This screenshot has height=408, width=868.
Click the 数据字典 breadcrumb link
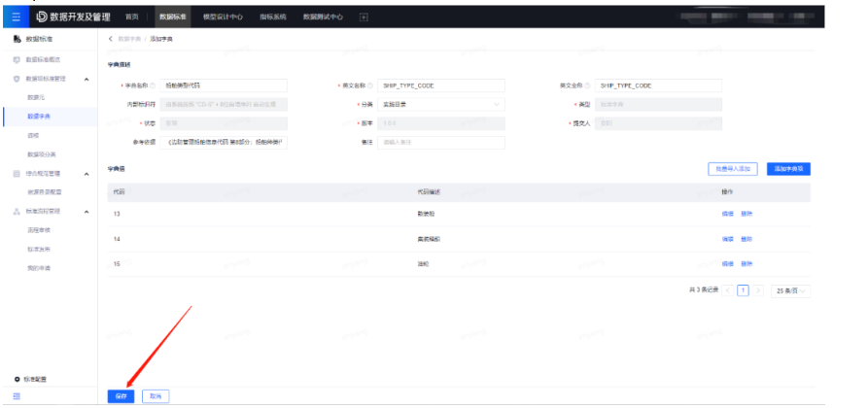(129, 39)
